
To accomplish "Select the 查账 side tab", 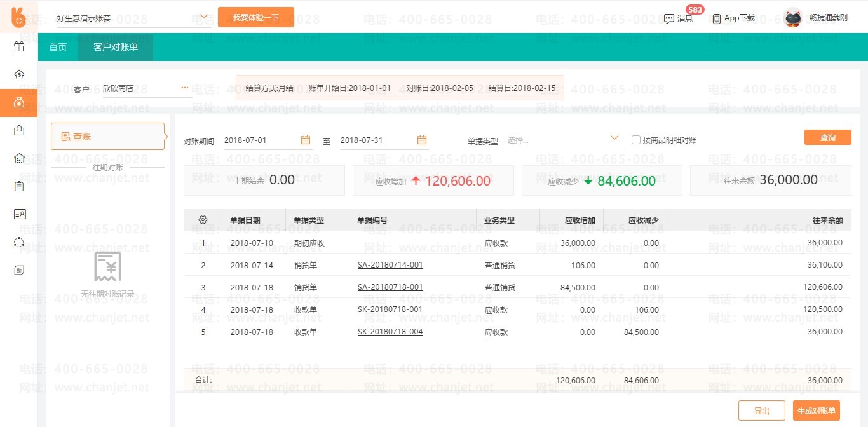I will pos(107,137).
